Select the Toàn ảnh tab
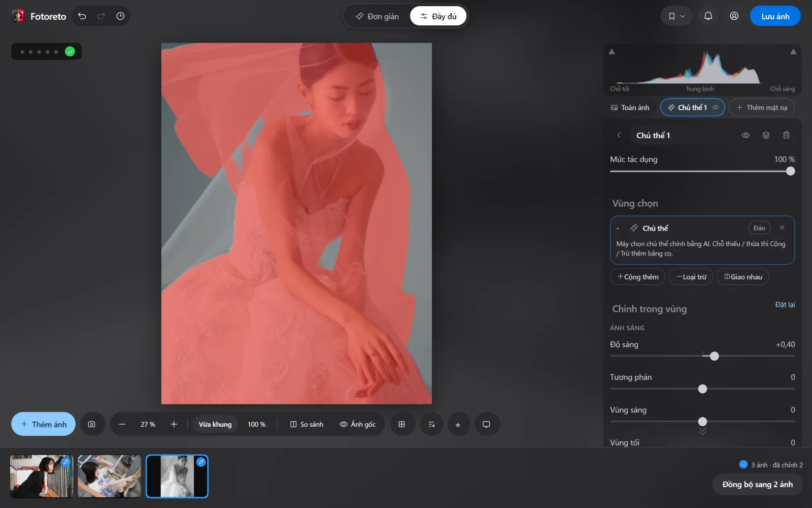Screen dimensions: 812x508 tap(630, 108)
